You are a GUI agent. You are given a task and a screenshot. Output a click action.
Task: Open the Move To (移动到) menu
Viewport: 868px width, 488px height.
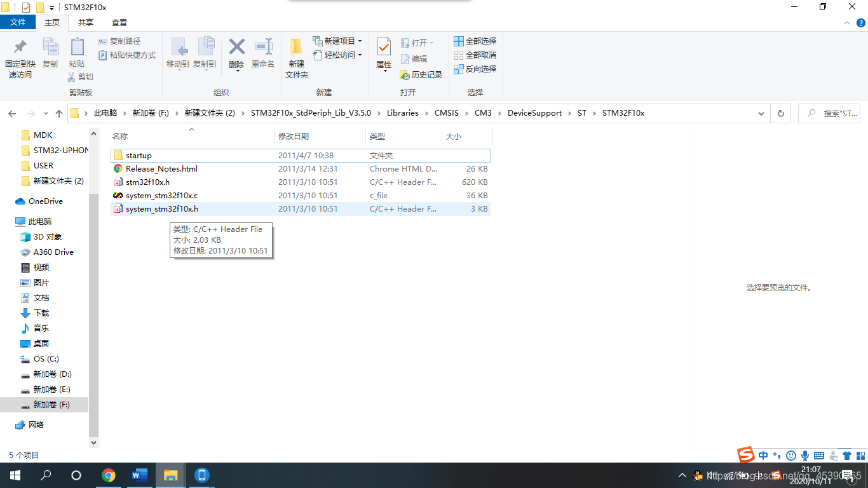tap(178, 53)
